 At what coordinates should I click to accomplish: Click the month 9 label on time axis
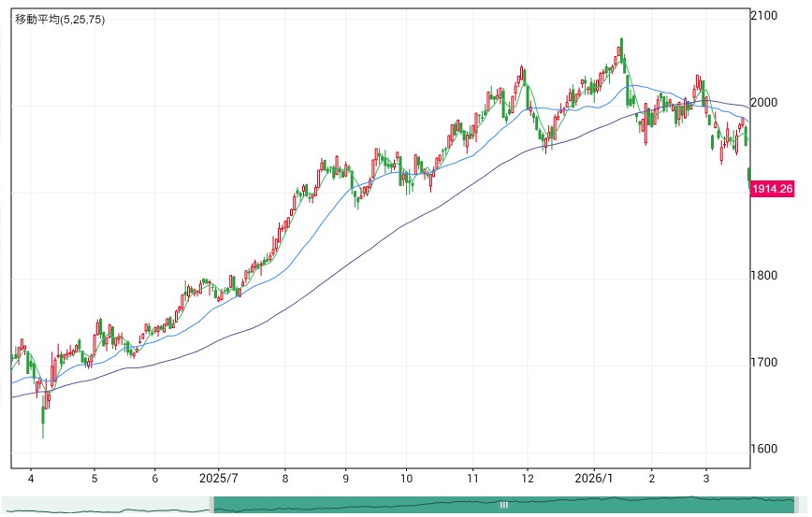click(345, 478)
